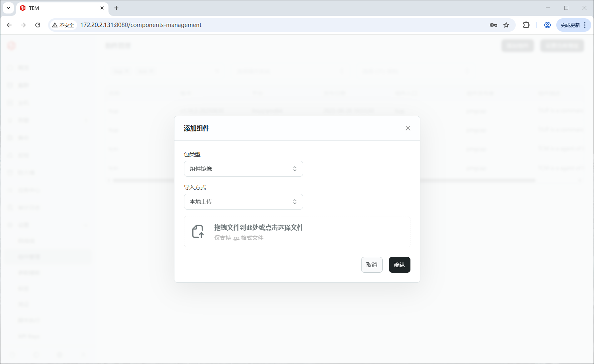Select the TEM browser tab
Screen dimensions: 594x364
pos(60,8)
